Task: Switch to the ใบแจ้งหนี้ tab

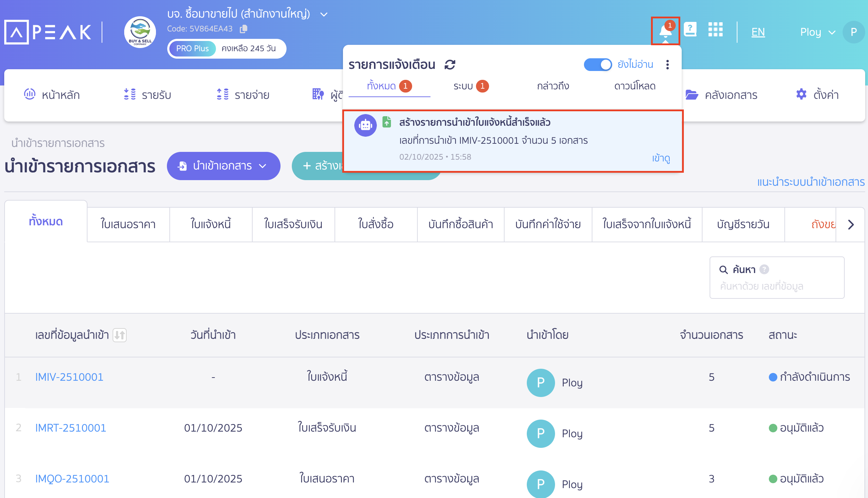Action: click(x=210, y=225)
